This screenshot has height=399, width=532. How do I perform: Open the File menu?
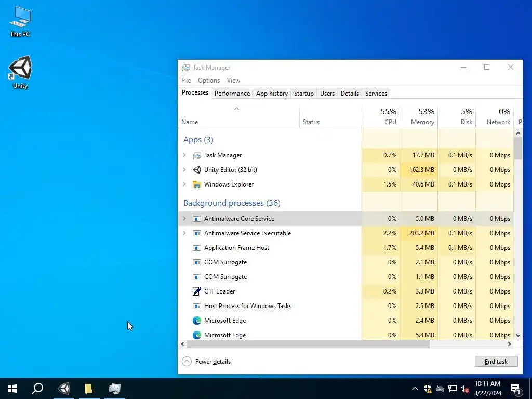186,81
